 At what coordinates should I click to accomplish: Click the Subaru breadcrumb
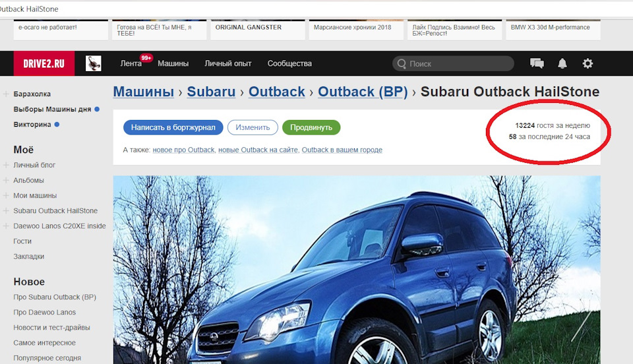211,92
